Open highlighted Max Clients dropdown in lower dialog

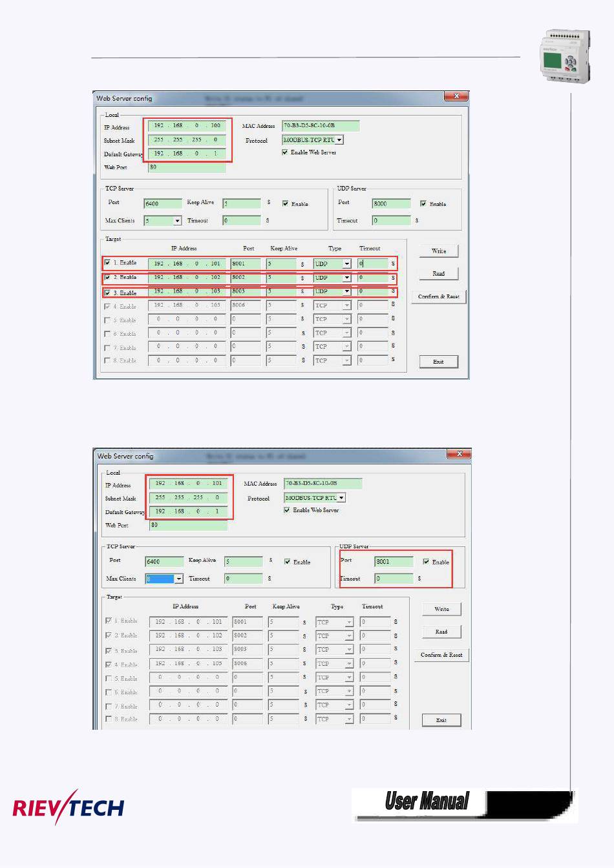(179, 579)
